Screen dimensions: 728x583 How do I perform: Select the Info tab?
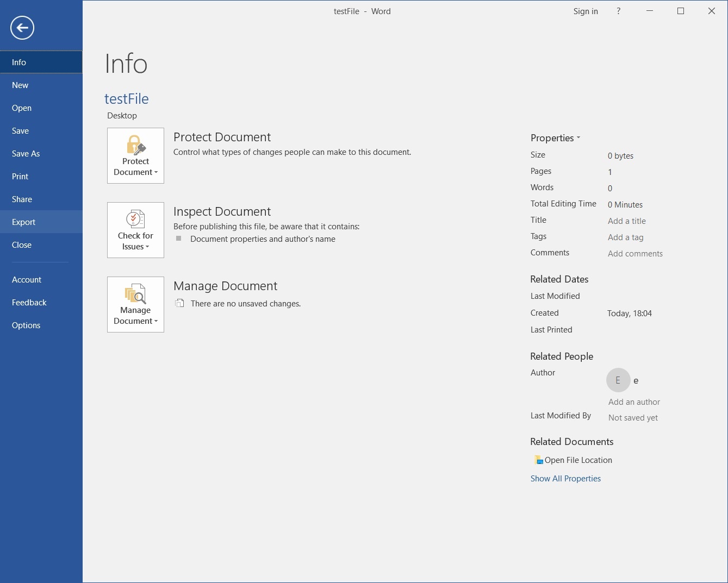click(x=41, y=62)
